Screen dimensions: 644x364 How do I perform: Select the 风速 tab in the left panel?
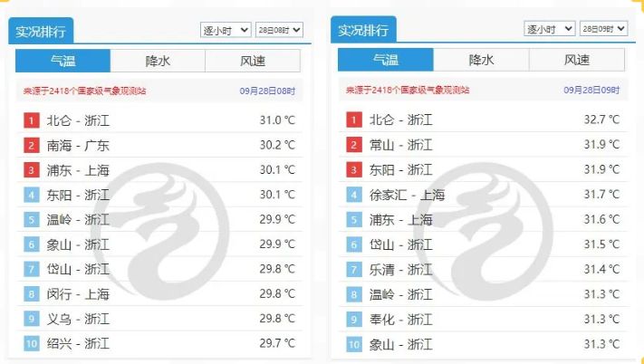[253, 61]
